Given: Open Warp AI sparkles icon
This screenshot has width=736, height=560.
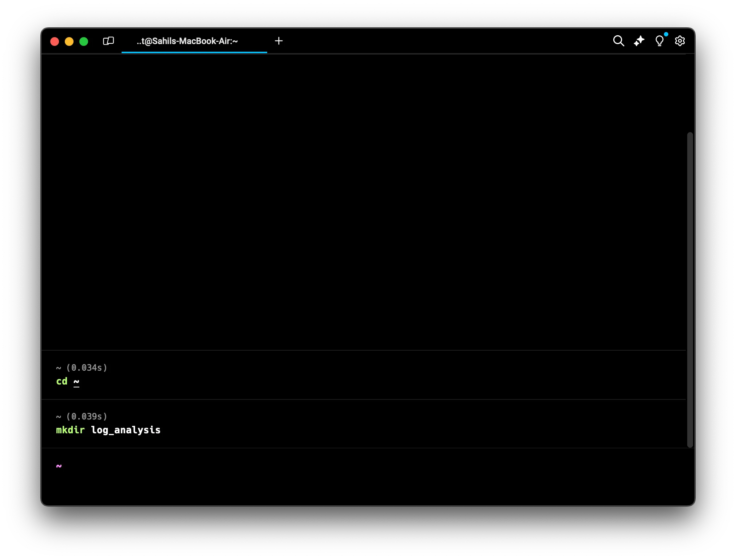Looking at the screenshot, I should coord(639,41).
